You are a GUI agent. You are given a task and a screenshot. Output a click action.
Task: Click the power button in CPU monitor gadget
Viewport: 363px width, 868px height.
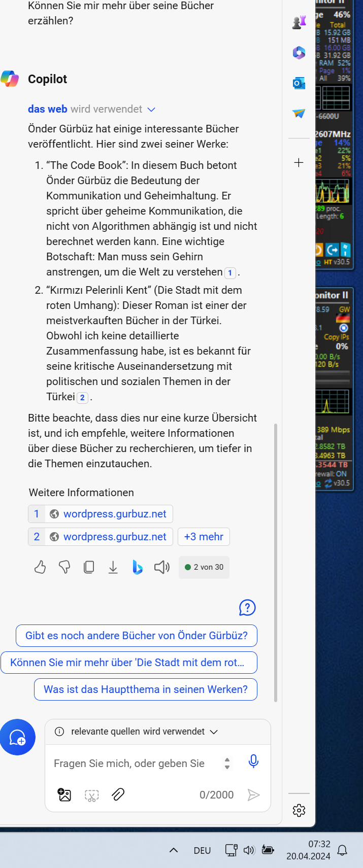(318, 250)
